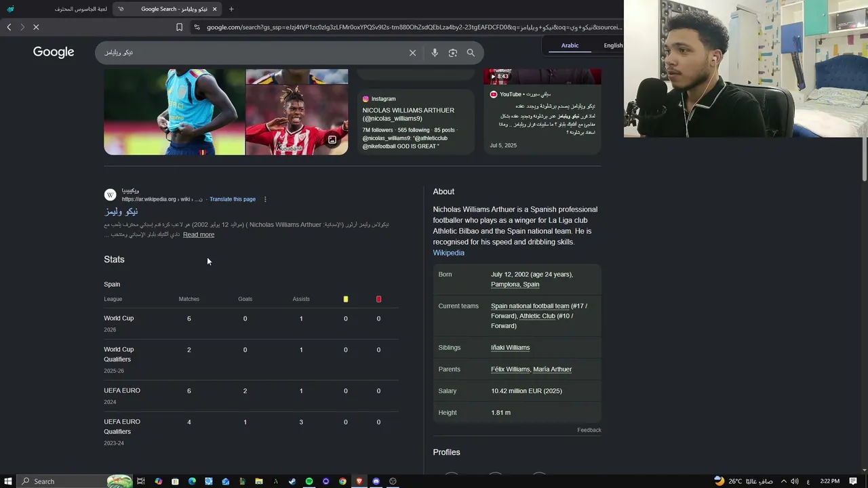The height and width of the screenshot is (488, 868).
Task: Open the clock showing 2:22 PM
Action: 830,481
